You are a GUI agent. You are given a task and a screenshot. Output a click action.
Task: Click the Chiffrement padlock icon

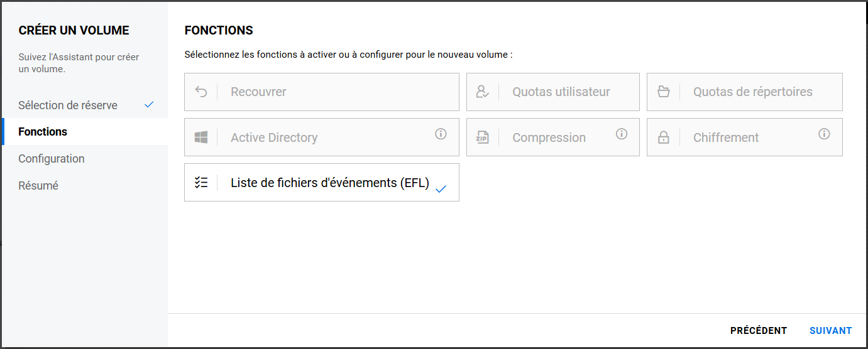point(664,137)
